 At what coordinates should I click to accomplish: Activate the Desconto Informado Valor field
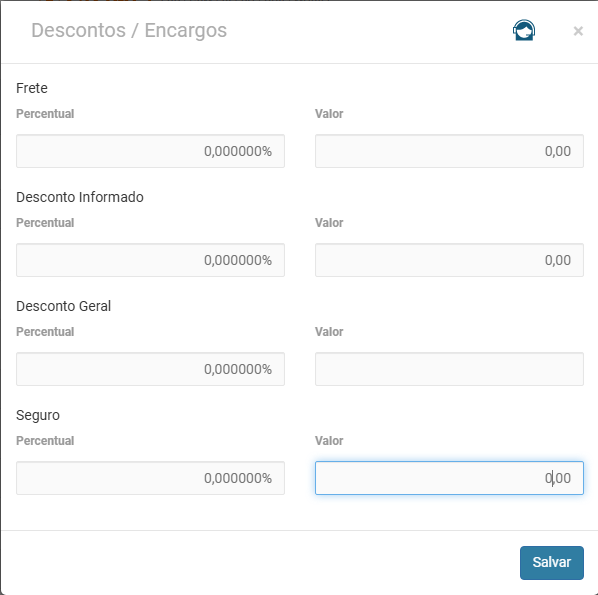[449, 260]
